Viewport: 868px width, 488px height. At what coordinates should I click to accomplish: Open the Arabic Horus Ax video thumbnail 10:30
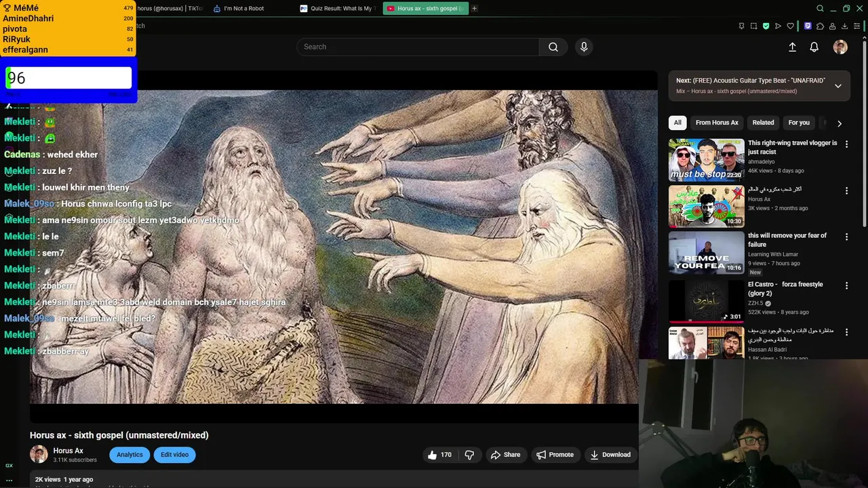click(x=707, y=206)
